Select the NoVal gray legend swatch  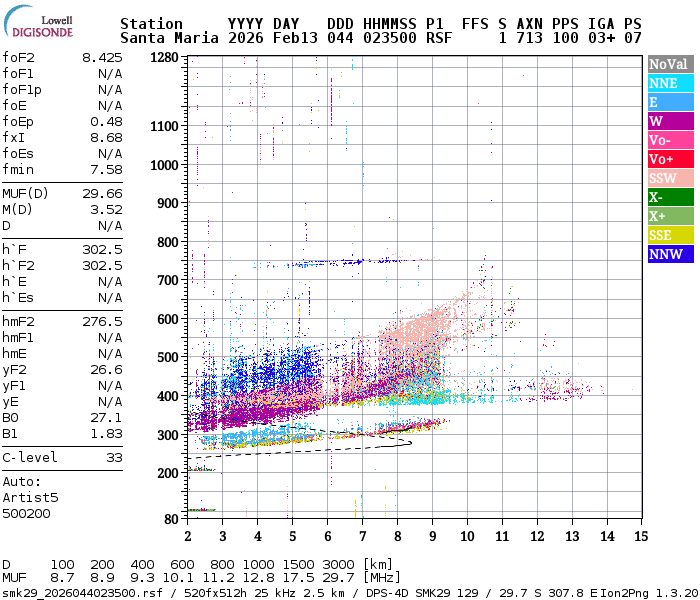click(x=671, y=64)
